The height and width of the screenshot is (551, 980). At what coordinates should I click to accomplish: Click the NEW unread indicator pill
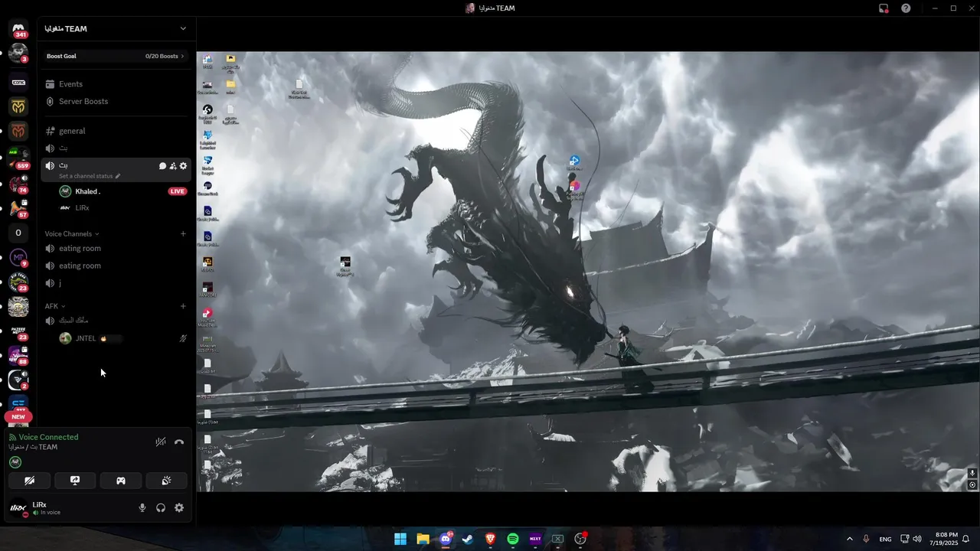pos(18,417)
